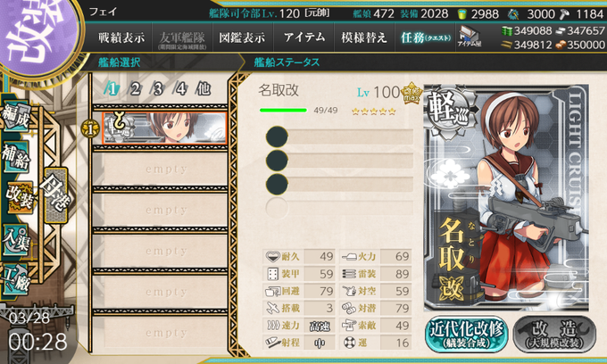Viewport: 607px width, 364px height.
Task: Click the 改造 large remodel button
Action: point(554,335)
